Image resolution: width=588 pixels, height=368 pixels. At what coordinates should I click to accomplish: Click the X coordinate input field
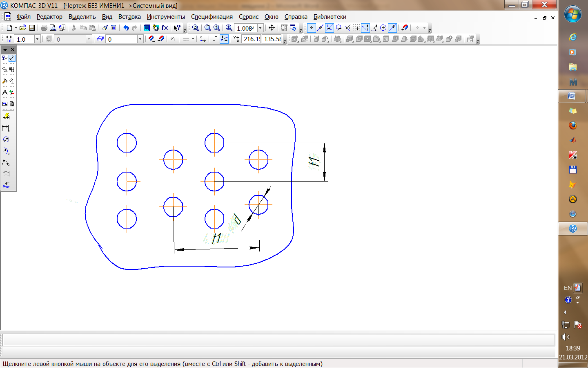coord(252,39)
